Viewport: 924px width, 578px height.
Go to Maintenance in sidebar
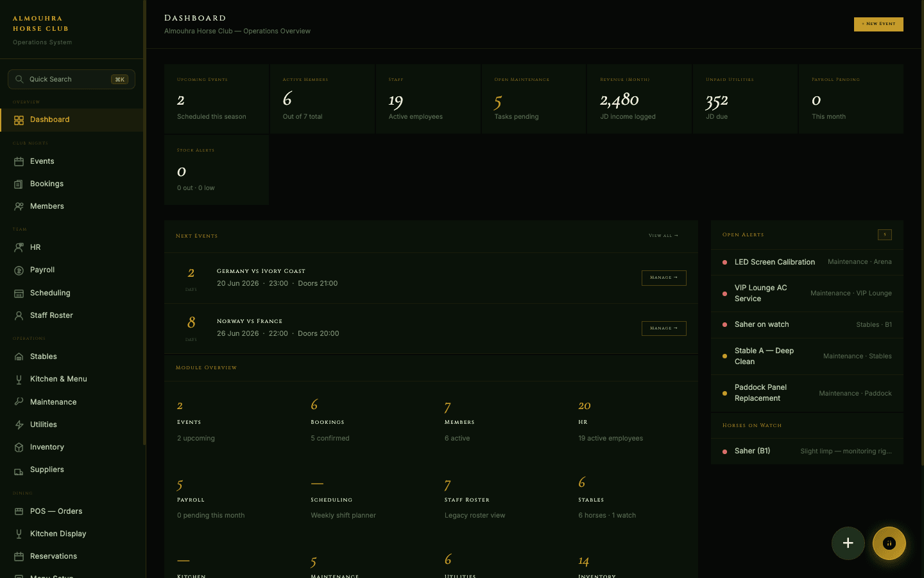[72, 402]
